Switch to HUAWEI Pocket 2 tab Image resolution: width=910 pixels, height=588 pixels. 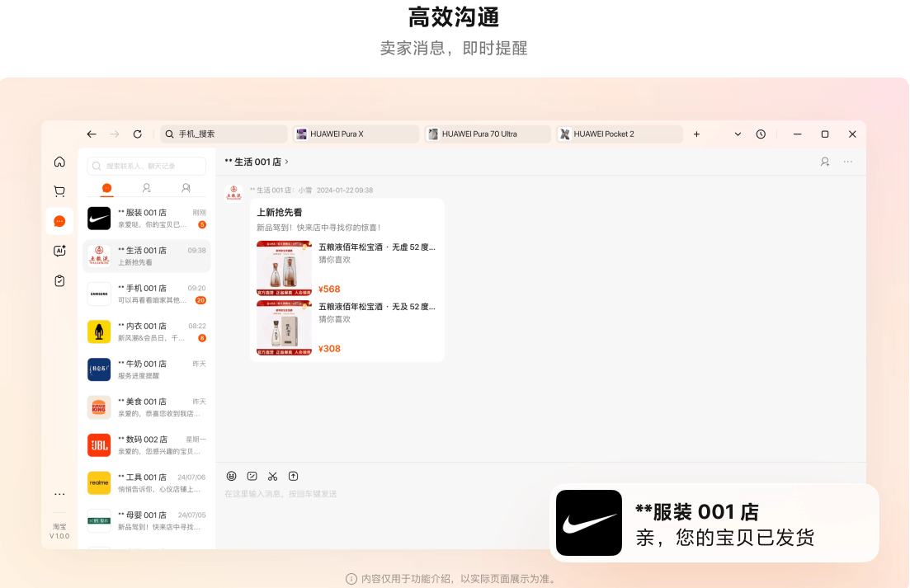tap(620, 134)
